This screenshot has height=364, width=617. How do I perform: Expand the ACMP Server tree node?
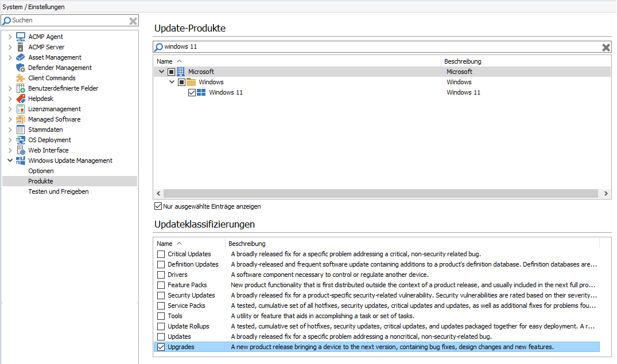(x=10, y=47)
